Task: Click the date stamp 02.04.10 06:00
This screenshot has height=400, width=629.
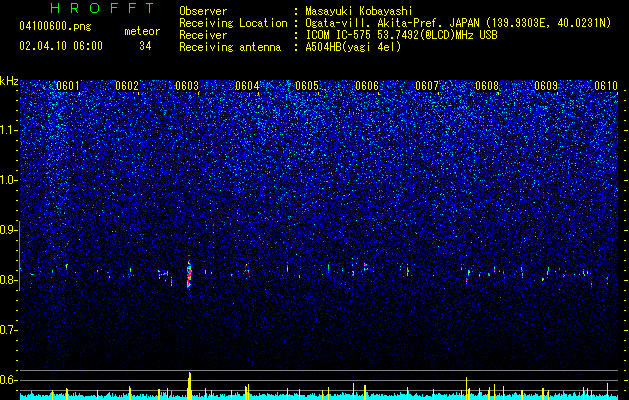Action: [x=61, y=46]
